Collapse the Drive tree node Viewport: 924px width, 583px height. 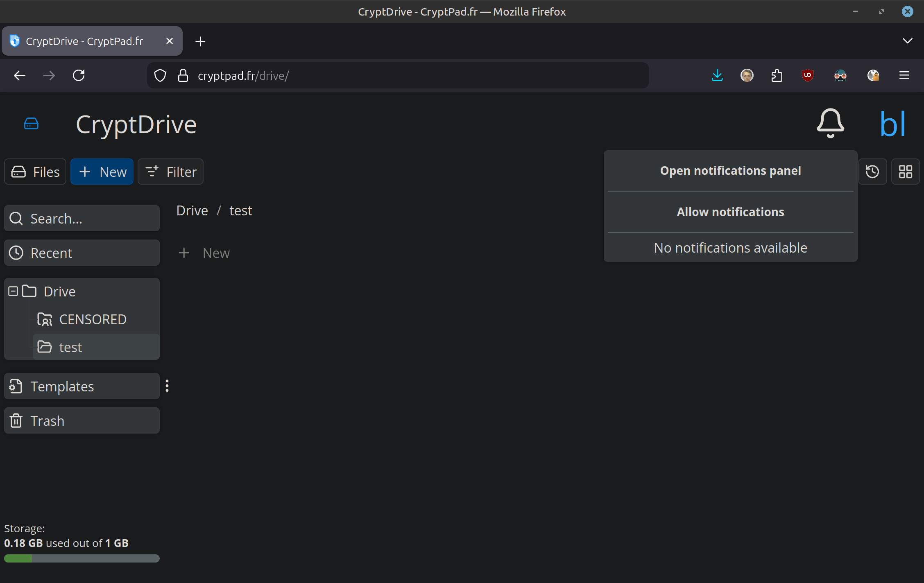click(x=13, y=291)
